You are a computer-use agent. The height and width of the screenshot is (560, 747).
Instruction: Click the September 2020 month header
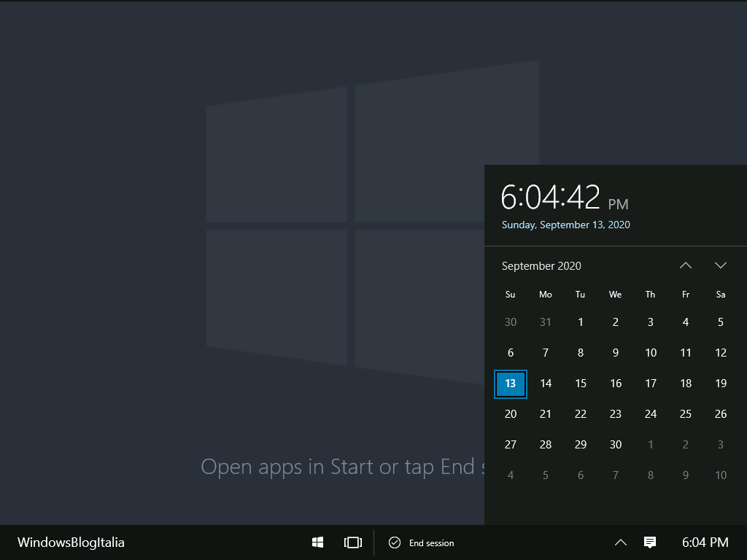tap(541, 265)
